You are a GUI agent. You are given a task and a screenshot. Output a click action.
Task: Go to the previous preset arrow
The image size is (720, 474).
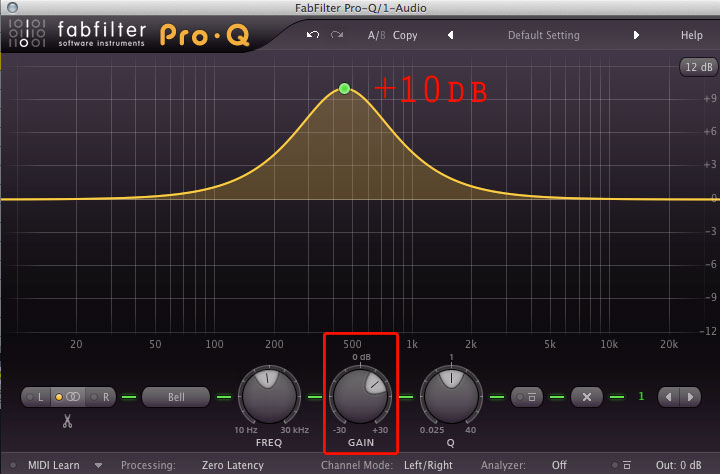click(450, 35)
